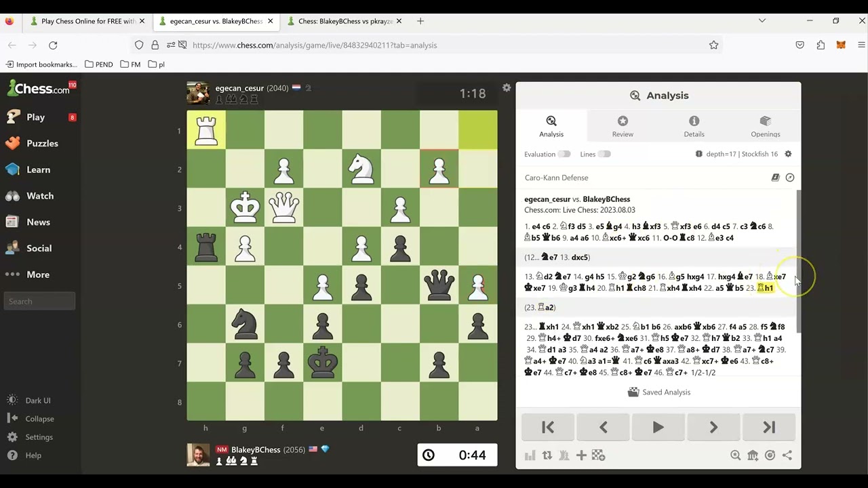Click egecan_cesur username above board
Viewport: 868px width, 488px height.
(x=239, y=88)
